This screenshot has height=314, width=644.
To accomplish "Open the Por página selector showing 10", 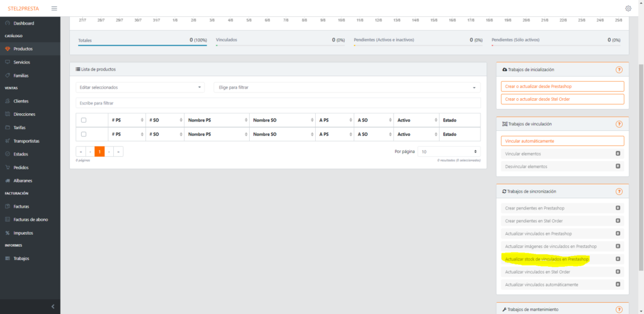I will coord(450,152).
